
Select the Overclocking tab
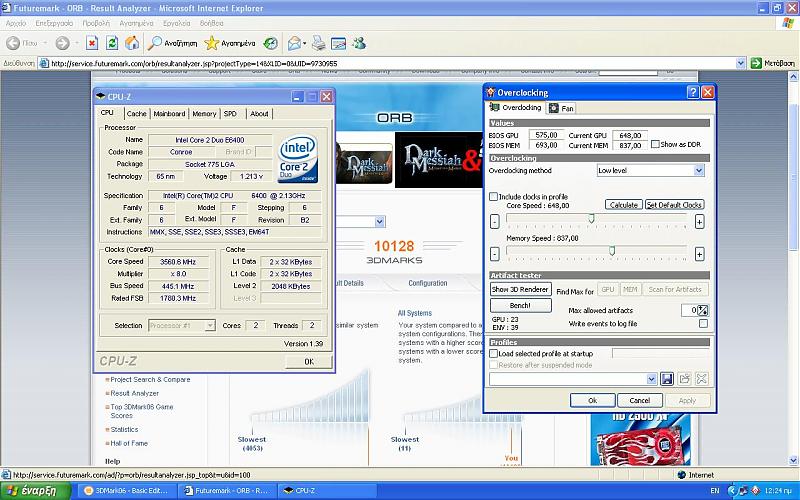coord(516,107)
